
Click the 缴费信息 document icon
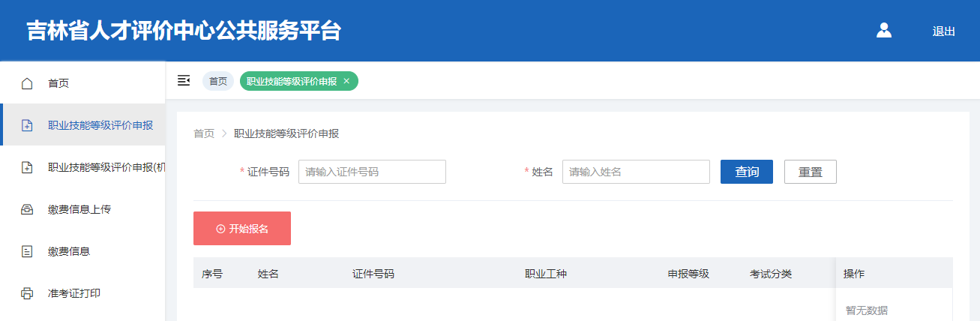pos(27,251)
